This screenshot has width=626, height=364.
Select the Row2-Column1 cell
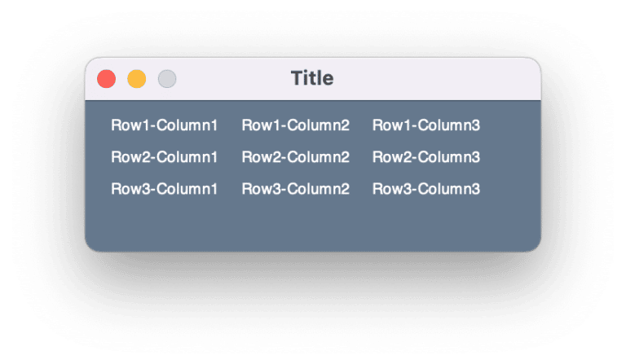pyautogui.click(x=165, y=157)
